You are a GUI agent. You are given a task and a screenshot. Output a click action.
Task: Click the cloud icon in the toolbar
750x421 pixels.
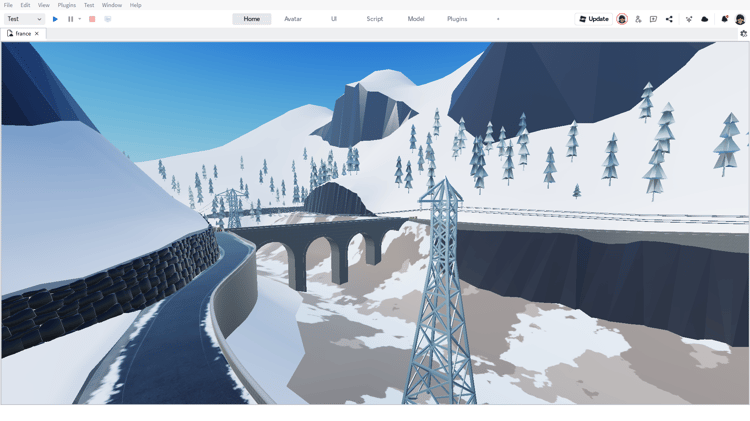click(x=705, y=19)
